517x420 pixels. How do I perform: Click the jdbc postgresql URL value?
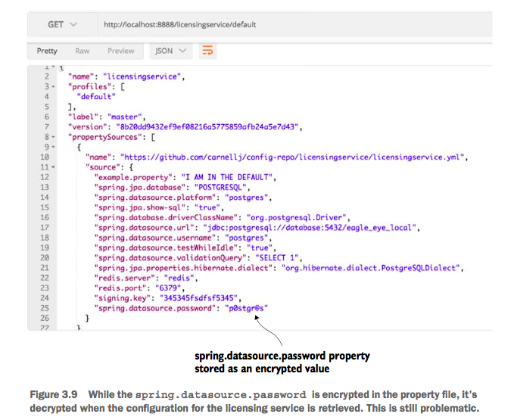pyautogui.click(x=310, y=228)
